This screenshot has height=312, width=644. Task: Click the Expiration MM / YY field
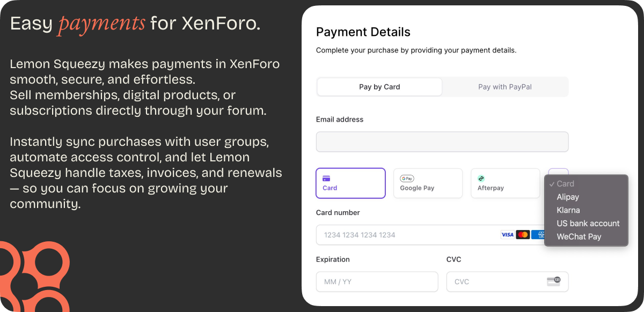pyautogui.click(x=377, y=281)
